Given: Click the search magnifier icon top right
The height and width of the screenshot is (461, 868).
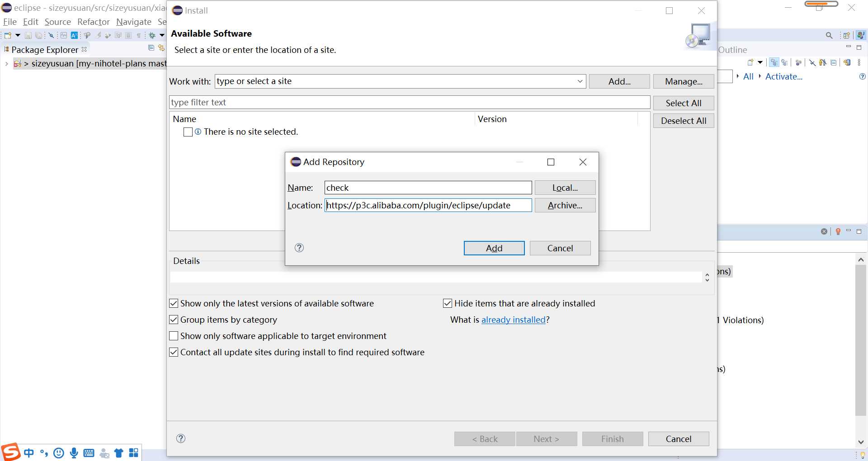Looking at the screenshot, I should click(829, 35).
